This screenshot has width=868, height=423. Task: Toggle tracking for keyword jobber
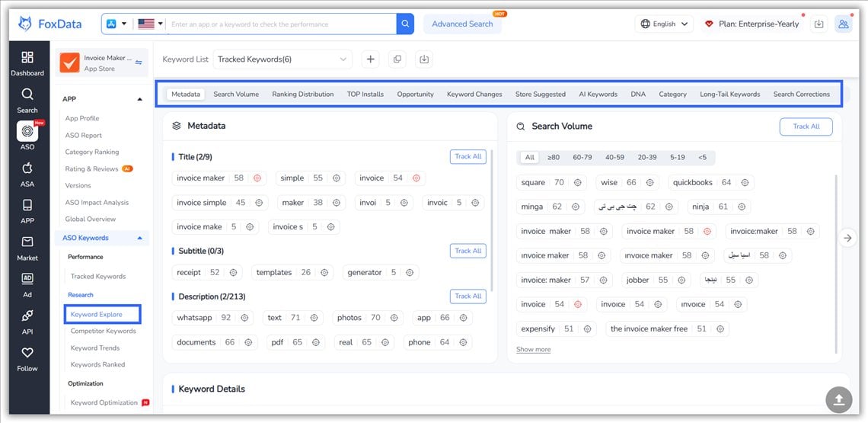[681, 280]
